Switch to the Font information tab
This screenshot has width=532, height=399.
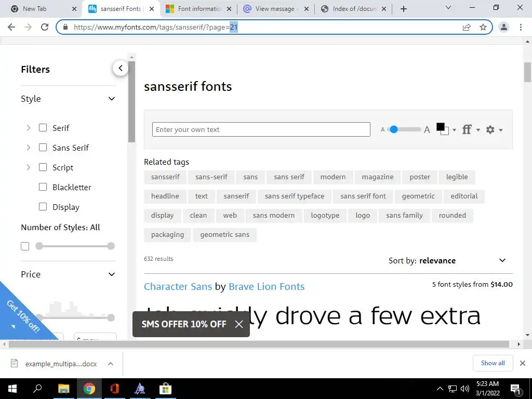(x=198, y=9)
